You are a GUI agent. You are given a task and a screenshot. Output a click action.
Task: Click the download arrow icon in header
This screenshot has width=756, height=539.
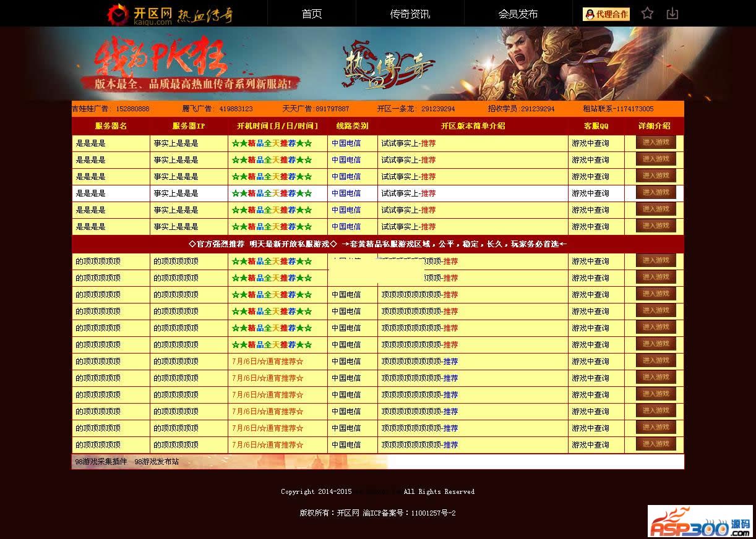[x=672, y=14]
